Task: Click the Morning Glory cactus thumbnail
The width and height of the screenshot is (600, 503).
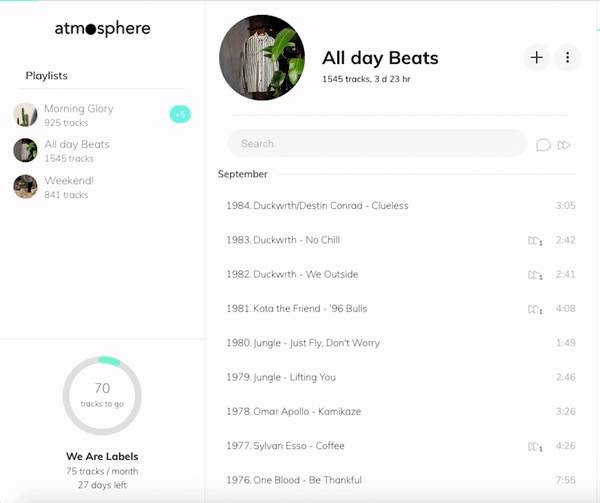Action: pyautogui.click(x=25, y=114)
